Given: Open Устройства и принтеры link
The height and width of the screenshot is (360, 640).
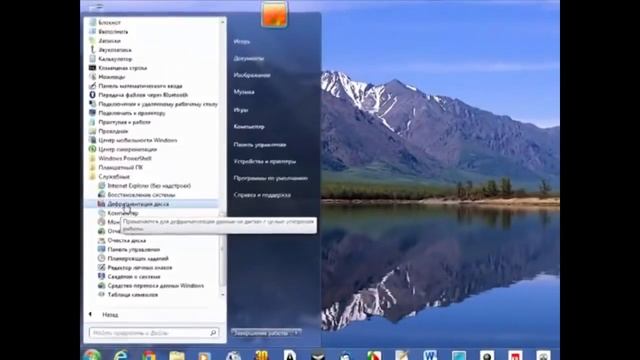Looking at the screenshot, I should [x=264, y=161].
